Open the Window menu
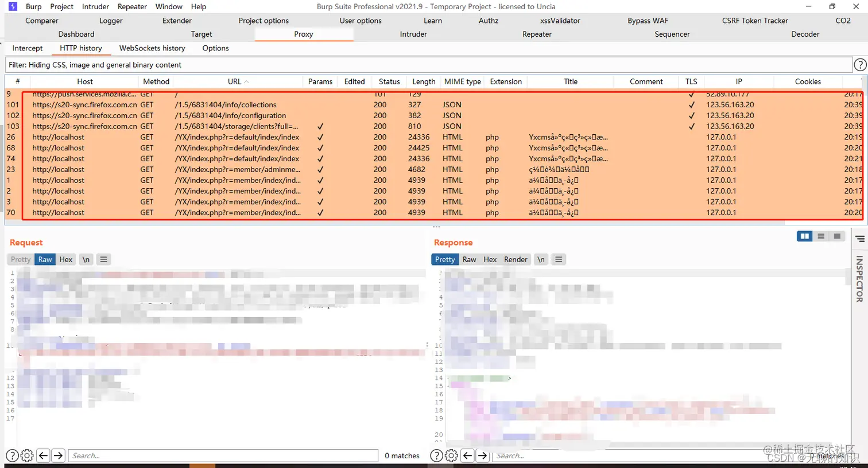868x468 pixels. pyautogui.click(x=169, y=6)
